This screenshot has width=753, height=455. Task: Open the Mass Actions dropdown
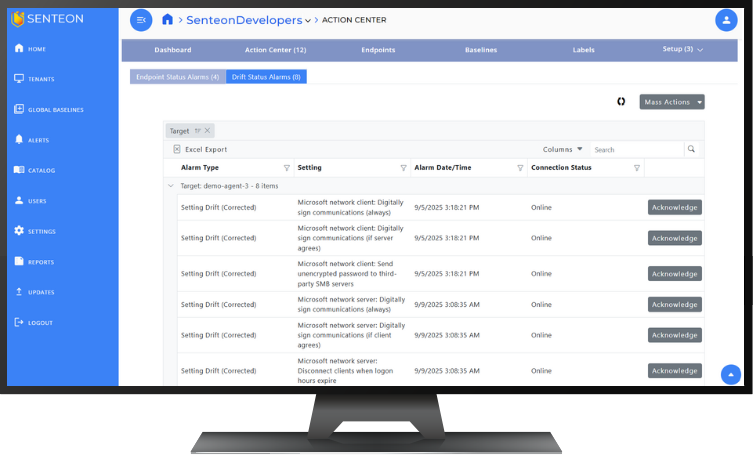pyautogui.click(x=672, y=102)
